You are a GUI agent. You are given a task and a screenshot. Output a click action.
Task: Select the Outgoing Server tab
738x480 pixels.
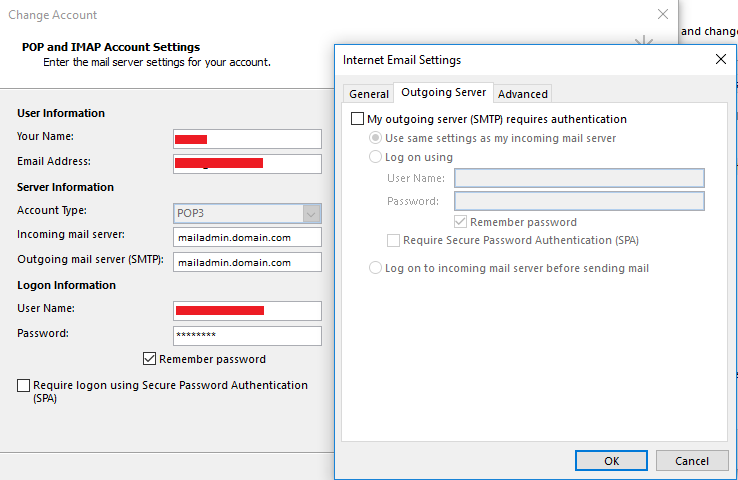443,92
